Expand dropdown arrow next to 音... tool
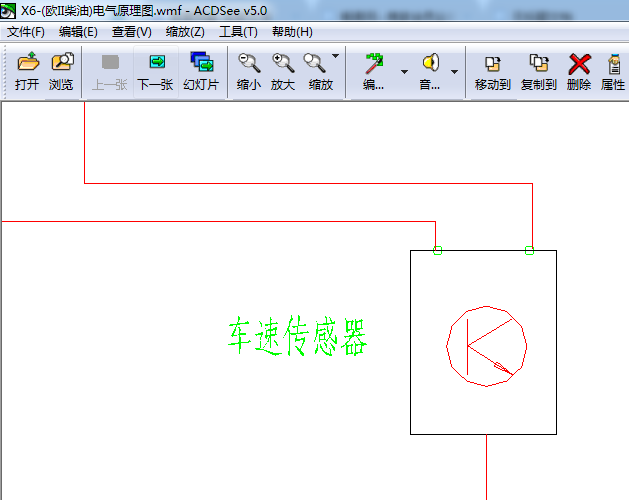The width and height of the screenshot is (629, 500). [x=455, y=72]
